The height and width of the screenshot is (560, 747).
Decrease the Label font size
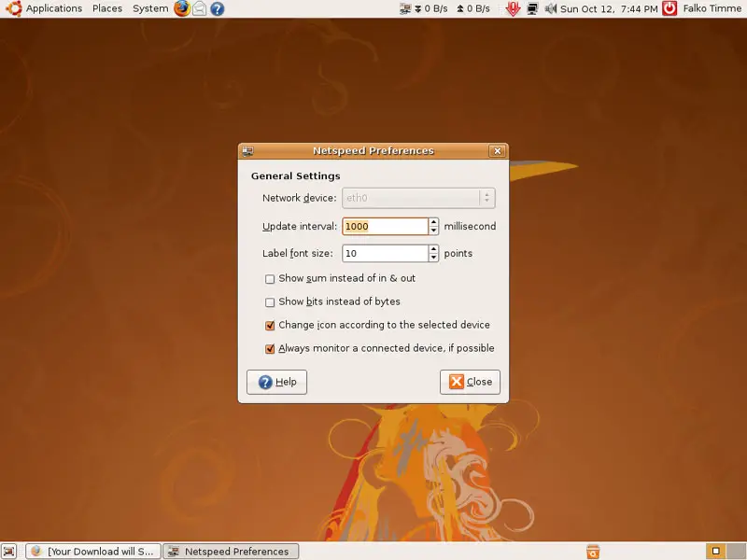[x=433, y=258]
